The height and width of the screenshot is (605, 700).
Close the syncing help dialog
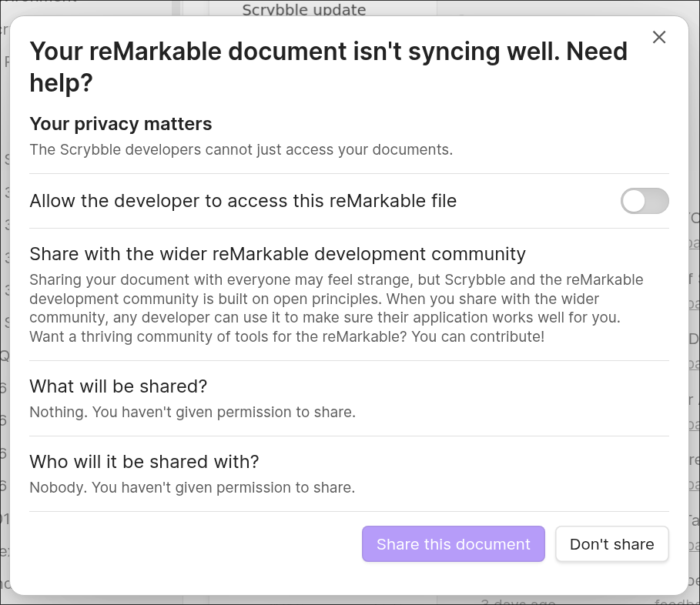click(659, 37)
